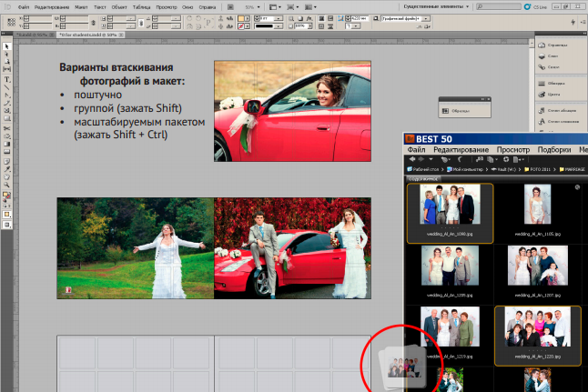The height and width of the screenshot is (392, 588).
Task: Toggle constrain proportions for scaling
Action: [x=141, y=23]
